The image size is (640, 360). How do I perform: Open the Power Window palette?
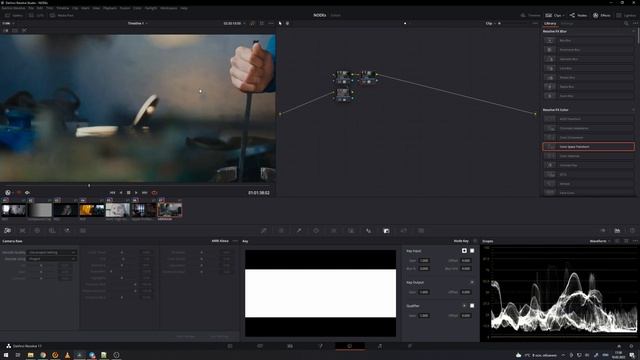point(316,231)
